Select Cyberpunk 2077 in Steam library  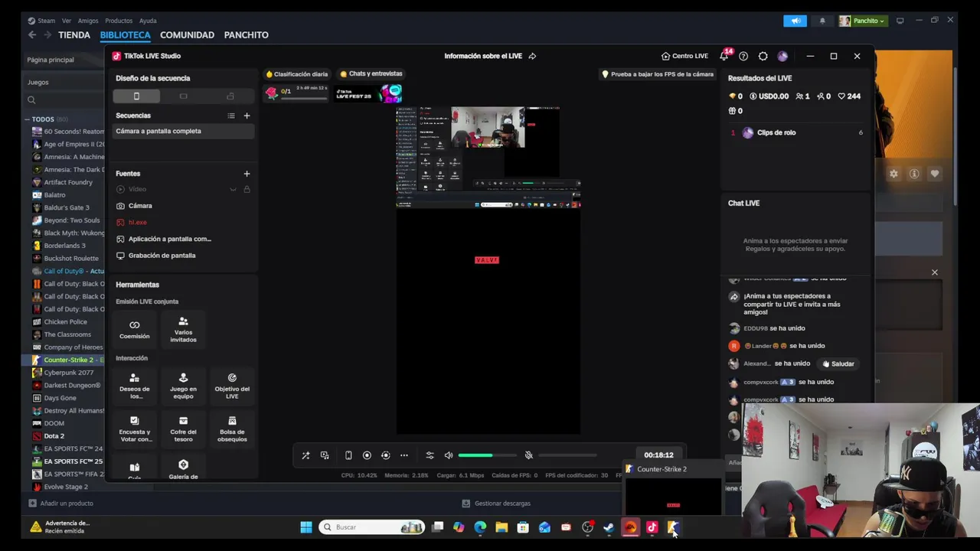pyautogui.click(x=69, y=373)
